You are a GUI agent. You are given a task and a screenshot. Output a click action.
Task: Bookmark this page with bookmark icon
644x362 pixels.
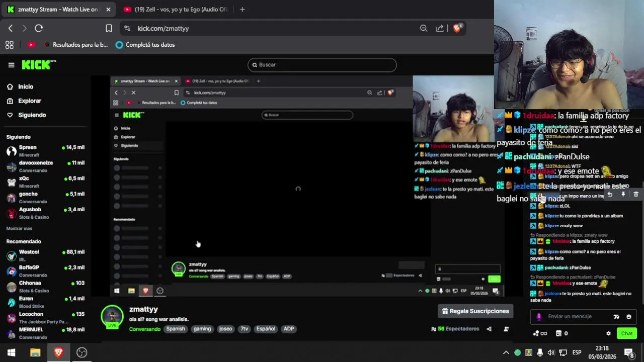pos(109,28)
